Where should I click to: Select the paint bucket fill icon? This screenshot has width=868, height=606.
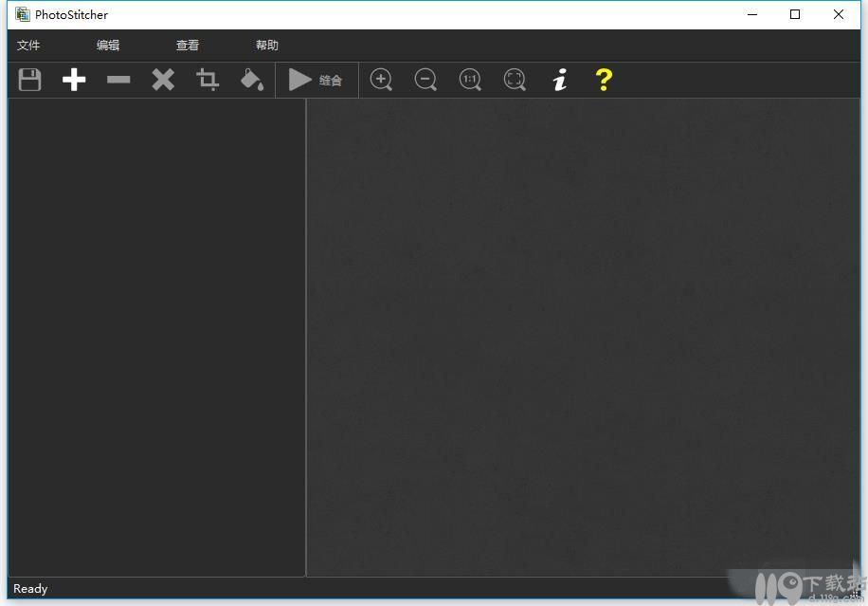(x=252, y=80)
